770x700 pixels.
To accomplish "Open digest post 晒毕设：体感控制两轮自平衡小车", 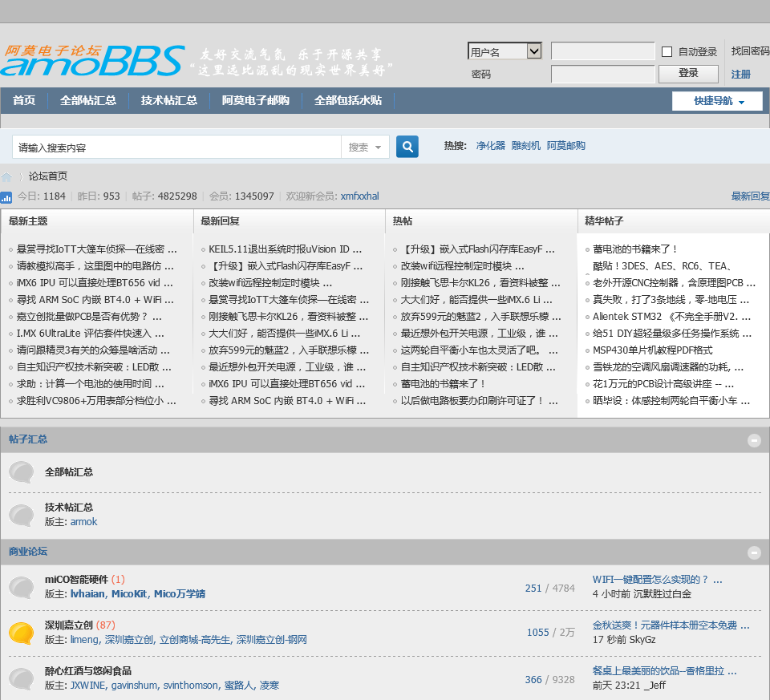I will [671, 401].
